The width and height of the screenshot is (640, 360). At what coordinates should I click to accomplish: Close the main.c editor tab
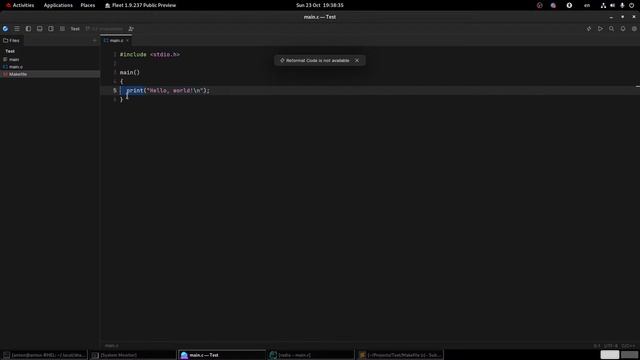coord(127,40)
